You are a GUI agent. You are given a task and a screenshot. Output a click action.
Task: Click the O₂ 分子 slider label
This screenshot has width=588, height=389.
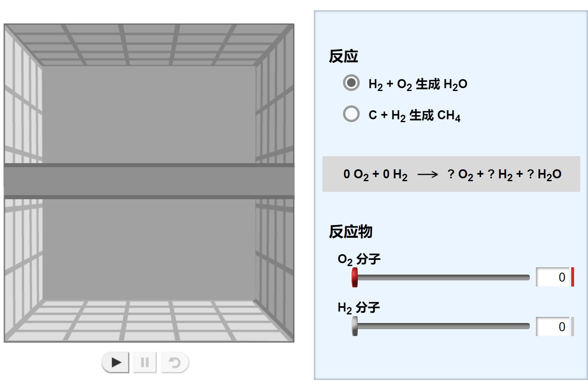point(359,259)
